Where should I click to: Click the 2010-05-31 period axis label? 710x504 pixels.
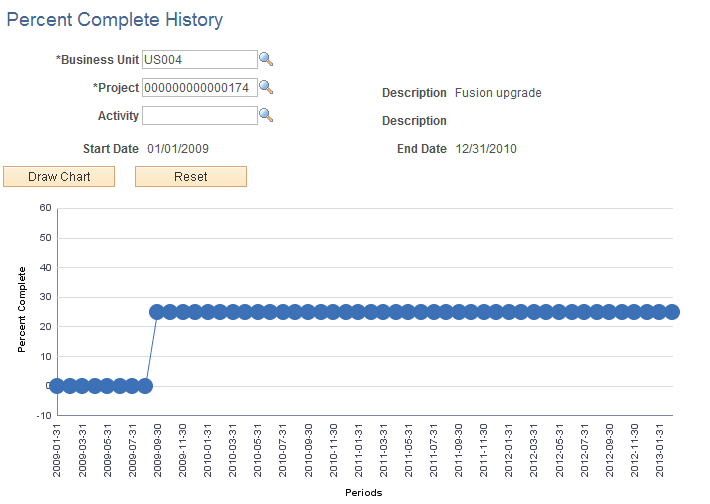coord(257,450)
